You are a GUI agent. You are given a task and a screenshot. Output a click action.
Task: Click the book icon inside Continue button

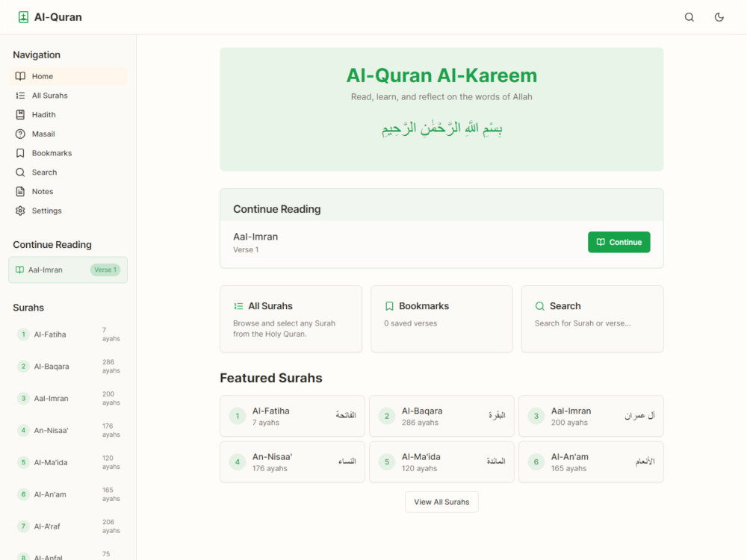(x=601, y=242)
